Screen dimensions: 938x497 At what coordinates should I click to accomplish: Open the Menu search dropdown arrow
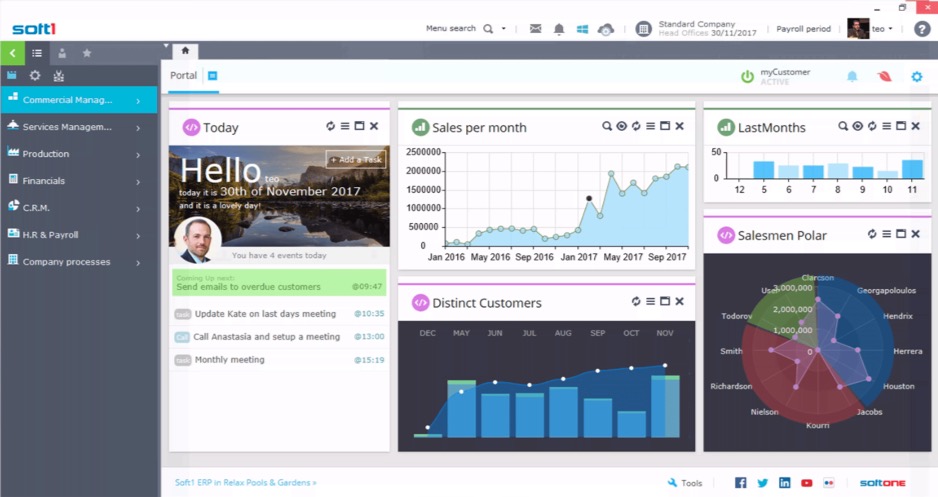point(504,29)
